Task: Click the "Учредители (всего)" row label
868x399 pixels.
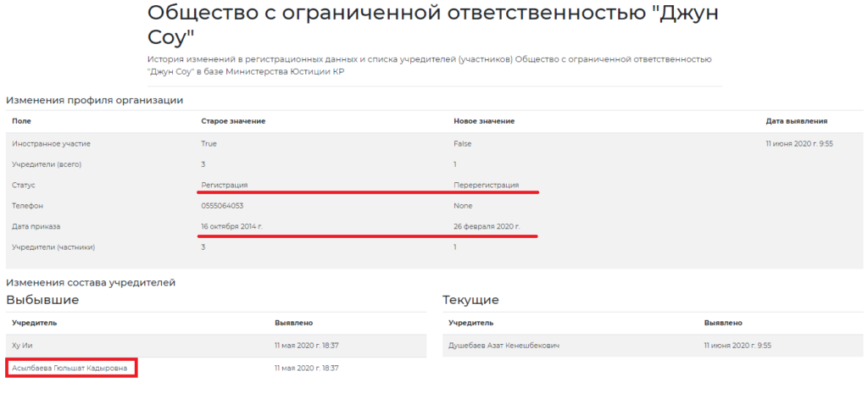Action: click(x=47, y=163)
